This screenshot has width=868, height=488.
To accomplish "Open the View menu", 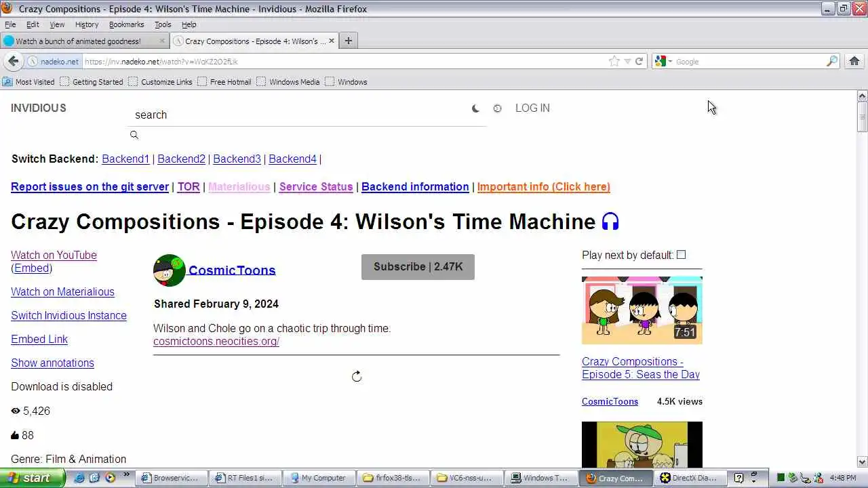I will pos(57,24).
